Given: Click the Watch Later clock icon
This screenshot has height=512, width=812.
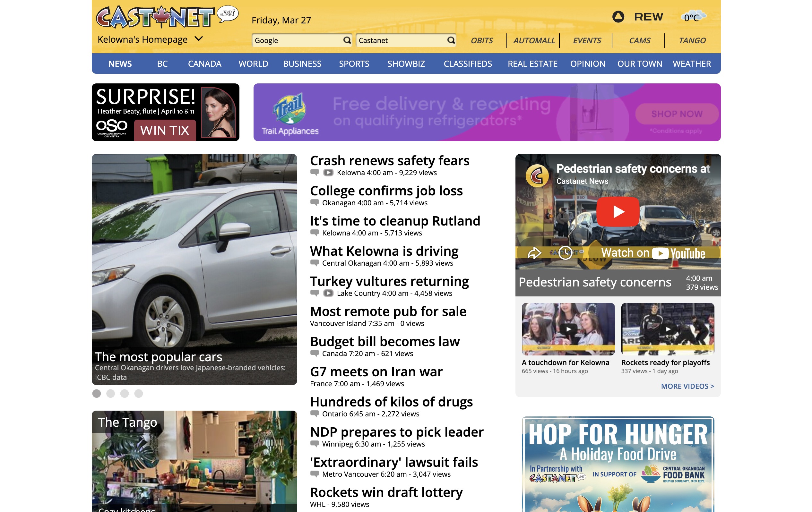Looking at the screenshot, I should pos(565,252).
